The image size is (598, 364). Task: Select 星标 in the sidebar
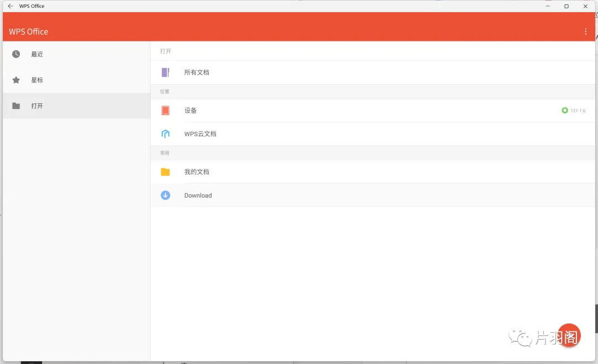[76, 80]
